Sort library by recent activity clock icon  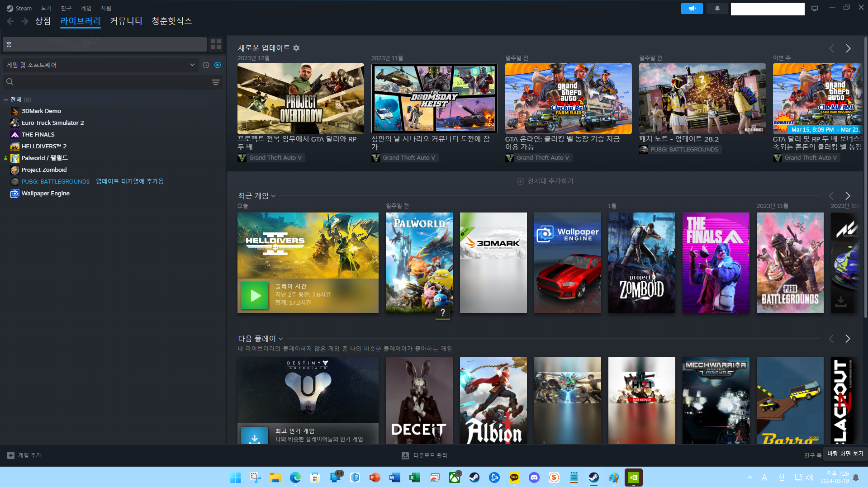[x=206, y=65]
